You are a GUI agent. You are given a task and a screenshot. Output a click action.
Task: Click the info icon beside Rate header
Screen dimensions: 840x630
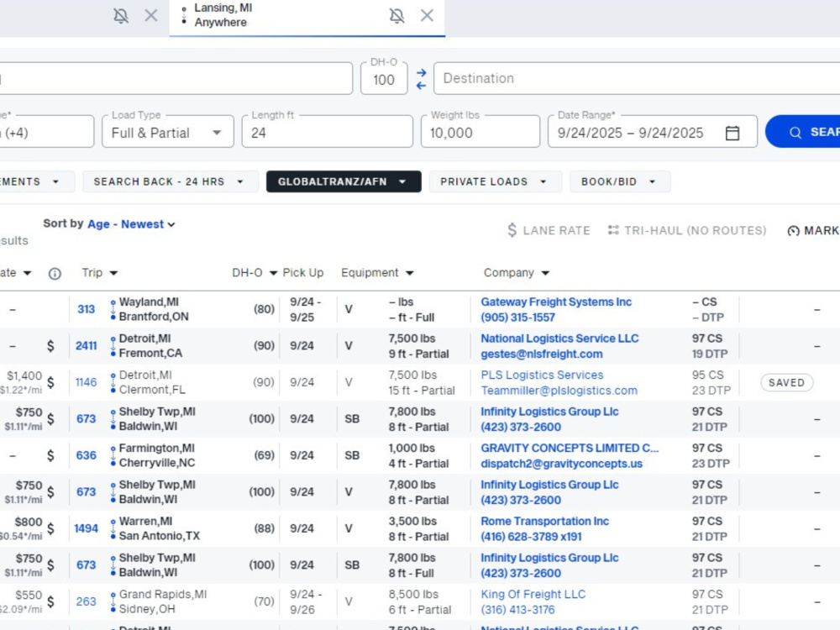pyautogui.click(x=55, y=274)
